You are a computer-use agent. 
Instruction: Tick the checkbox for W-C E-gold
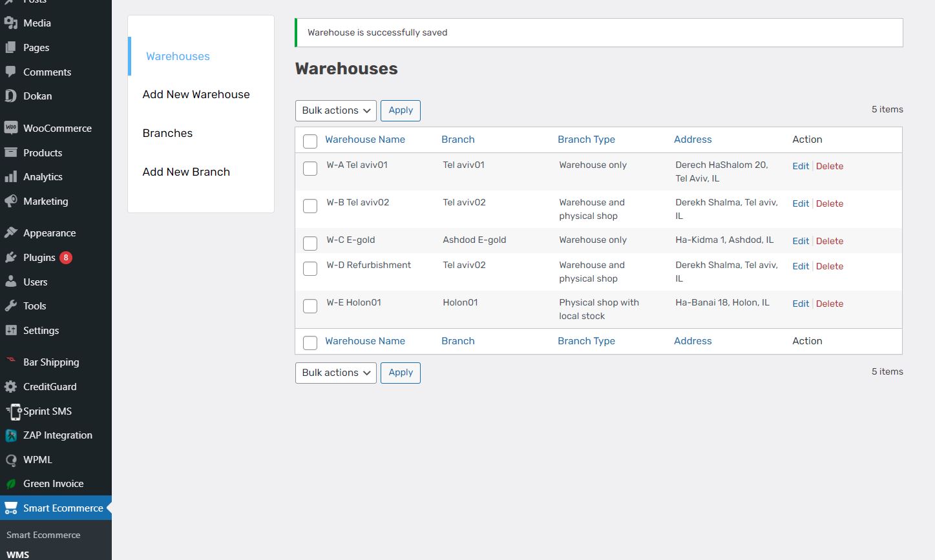click(310, 244)
